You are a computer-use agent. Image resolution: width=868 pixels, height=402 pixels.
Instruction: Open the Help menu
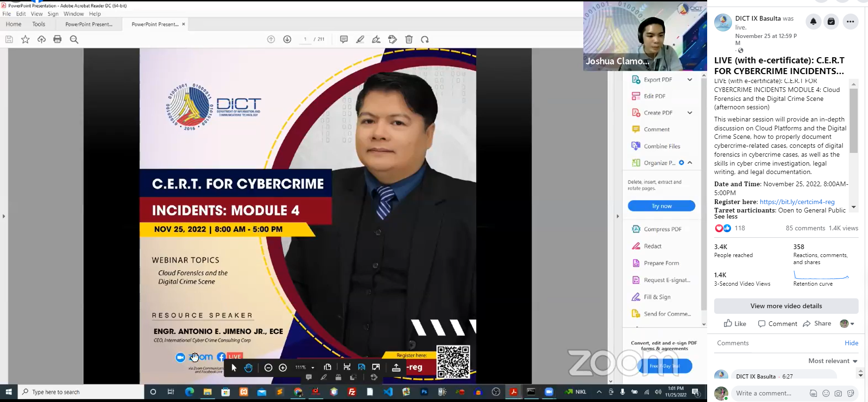point(95,14)
